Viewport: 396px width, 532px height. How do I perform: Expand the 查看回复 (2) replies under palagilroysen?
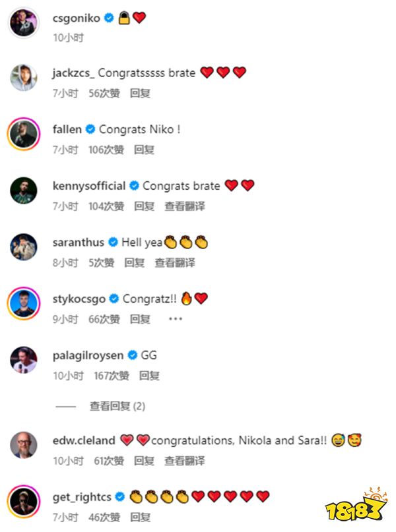tap(117, 406)
